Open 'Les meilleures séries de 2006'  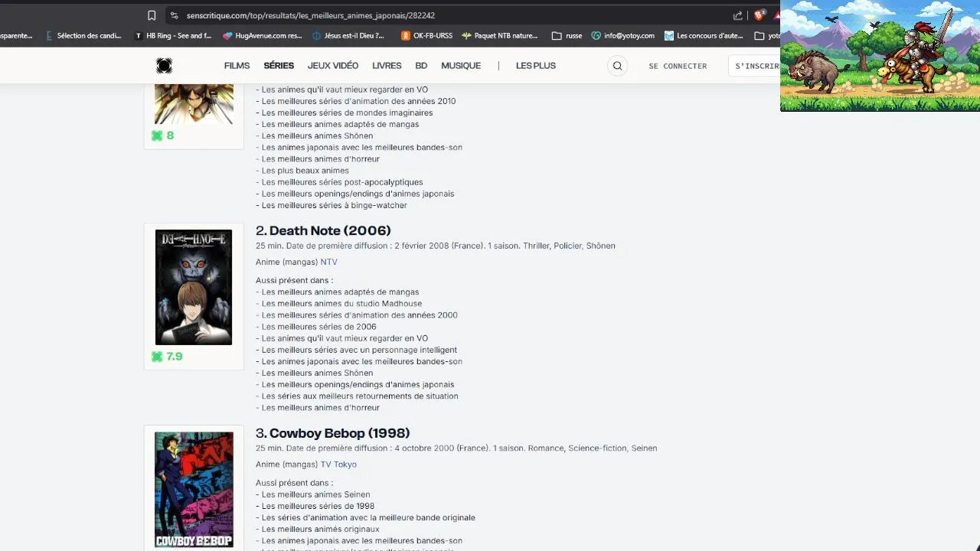(x=318, y=327)
